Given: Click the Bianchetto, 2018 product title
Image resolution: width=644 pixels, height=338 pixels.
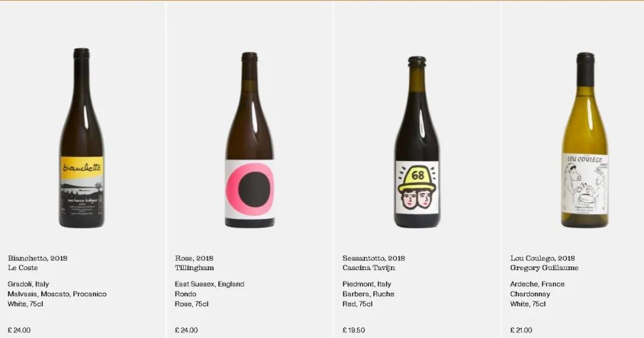Looking at the screenshot, I should pos(38,258).
